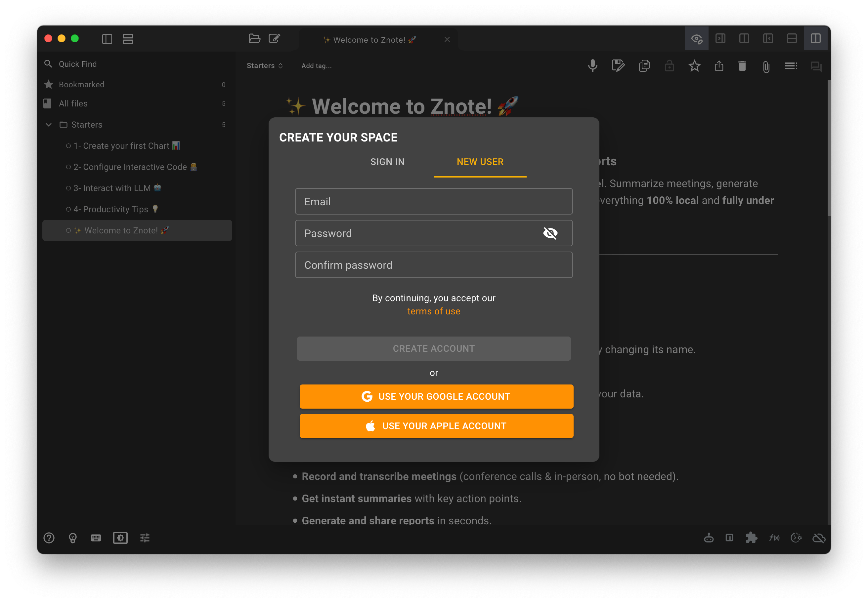Click the new note pencil icon
Image resolution: width=868 pixels, height=603 pixels.
[x=275, y=39]
